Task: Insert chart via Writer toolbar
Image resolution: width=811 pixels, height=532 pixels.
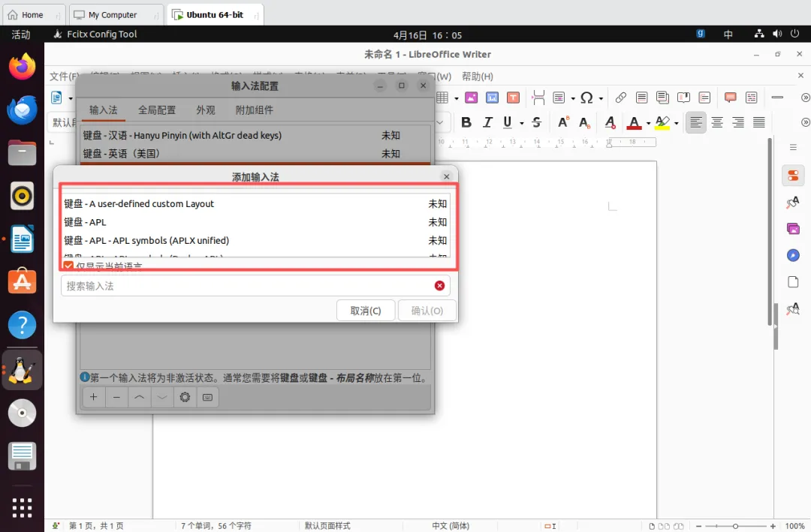Action: (493, 98)
